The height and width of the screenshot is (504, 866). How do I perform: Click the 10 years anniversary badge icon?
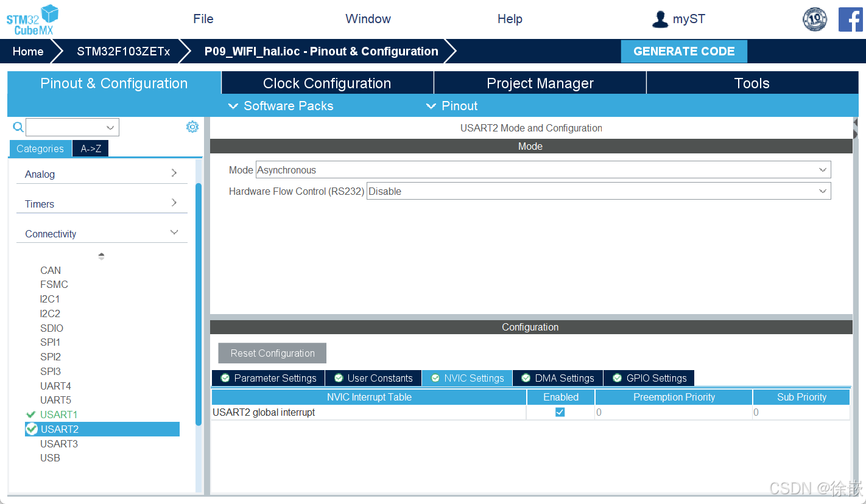(x=814, y=19)
